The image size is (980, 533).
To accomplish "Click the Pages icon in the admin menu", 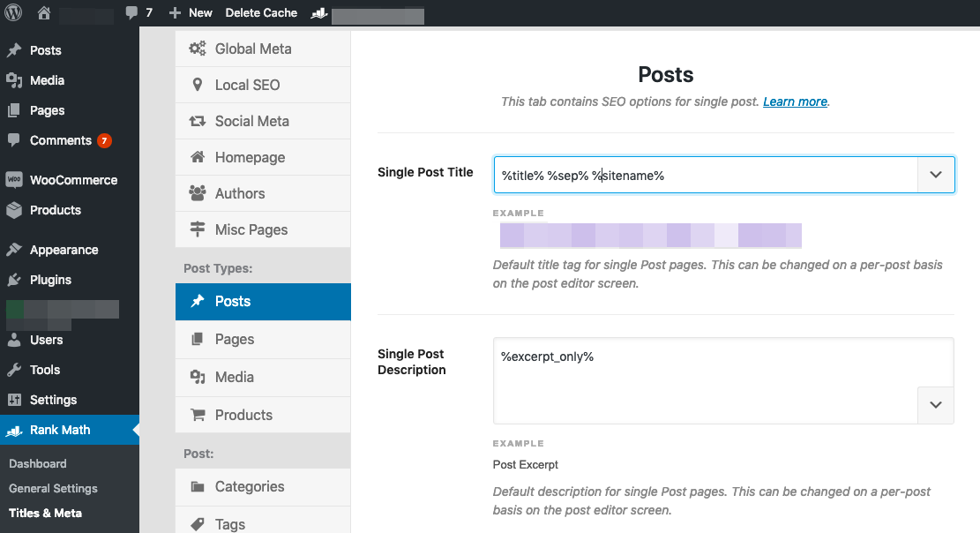I will pos(14,110).
